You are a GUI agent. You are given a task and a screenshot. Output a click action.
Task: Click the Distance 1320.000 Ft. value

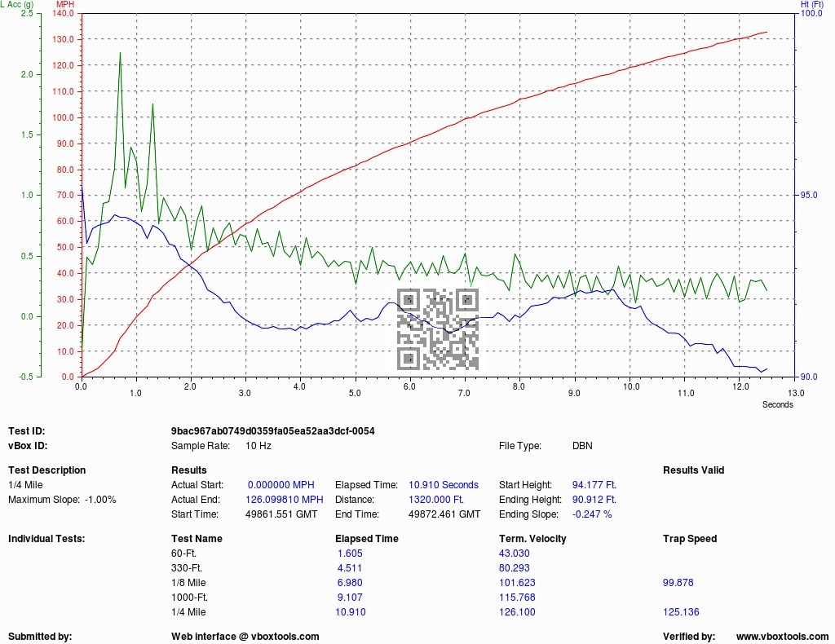click(x=436, y=500)
